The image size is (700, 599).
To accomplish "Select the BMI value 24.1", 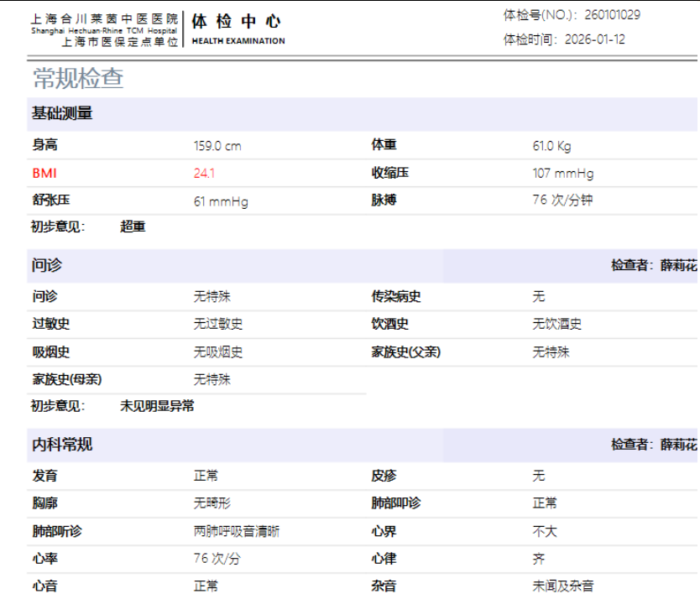I will click(204, 173).
